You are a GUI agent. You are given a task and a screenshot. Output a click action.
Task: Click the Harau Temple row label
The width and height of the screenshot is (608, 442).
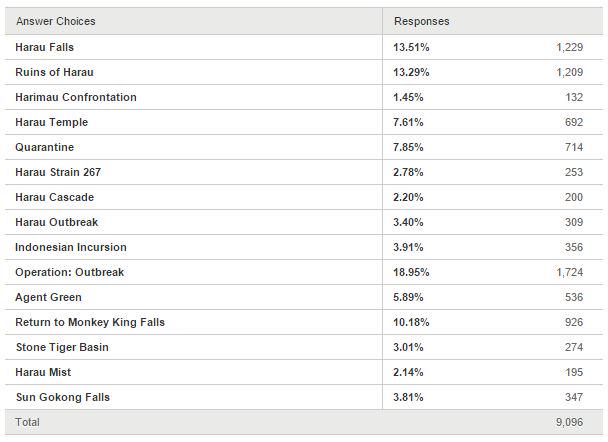coord(51,122)
